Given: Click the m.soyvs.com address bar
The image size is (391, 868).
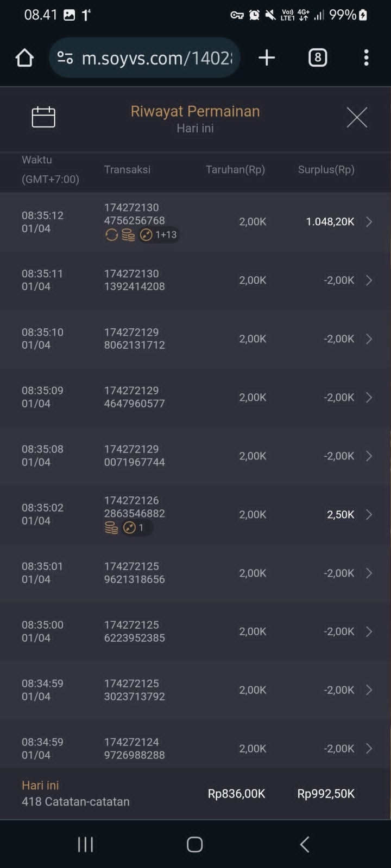Looking at the screenshot, I should coord(156,58).
